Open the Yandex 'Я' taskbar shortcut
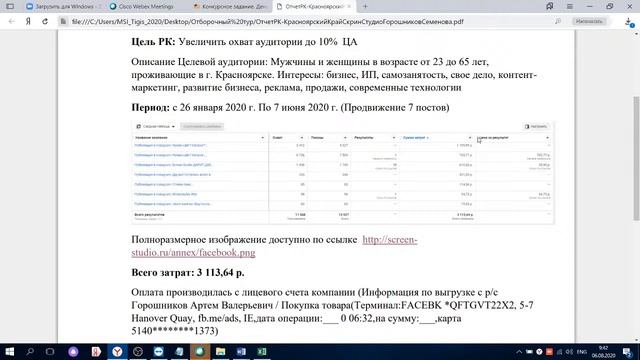The height and width of the screenshot is (360, 640). tap(96, 352)
